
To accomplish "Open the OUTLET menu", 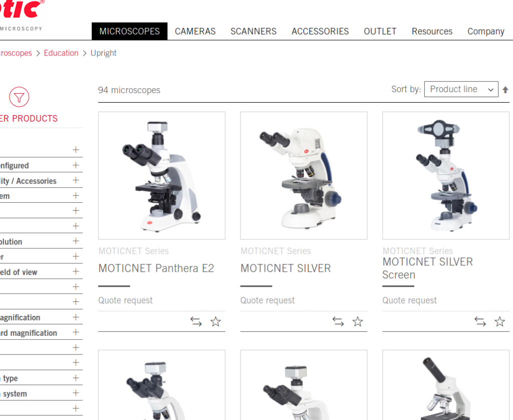I will 380,32.
